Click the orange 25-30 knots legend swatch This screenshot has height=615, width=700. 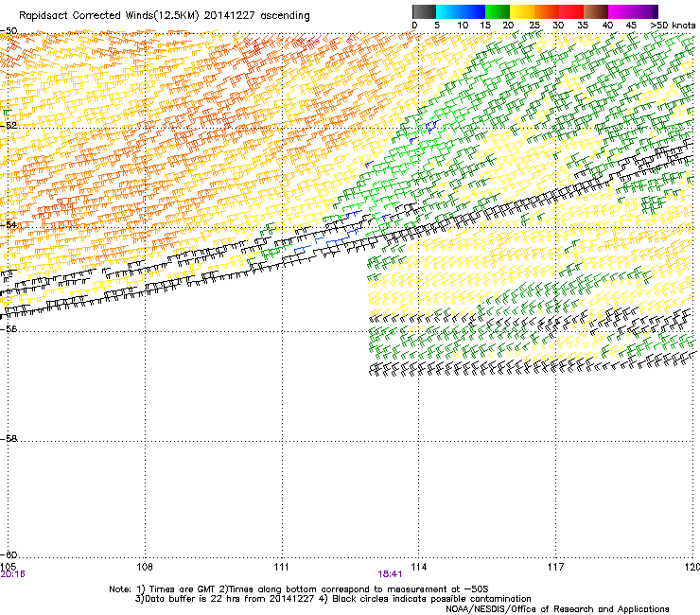[x=547, y=11]
